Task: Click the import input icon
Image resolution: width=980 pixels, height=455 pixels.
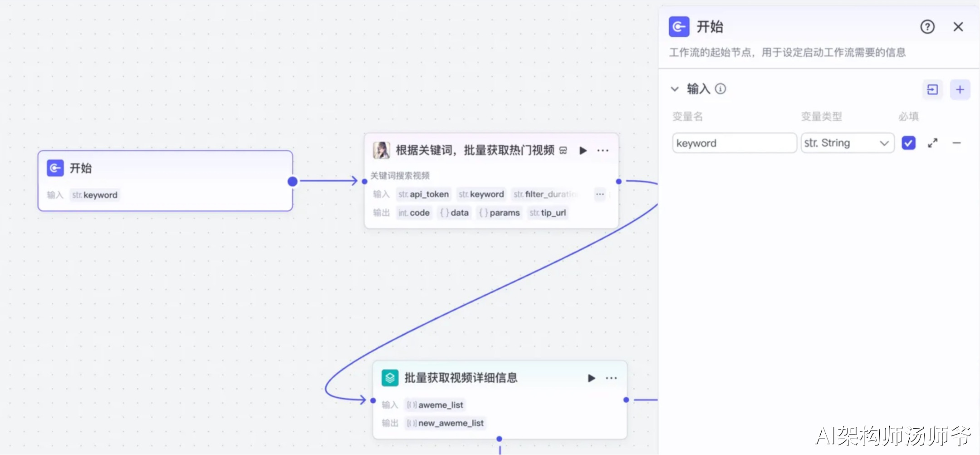Action: coord(932,89)
